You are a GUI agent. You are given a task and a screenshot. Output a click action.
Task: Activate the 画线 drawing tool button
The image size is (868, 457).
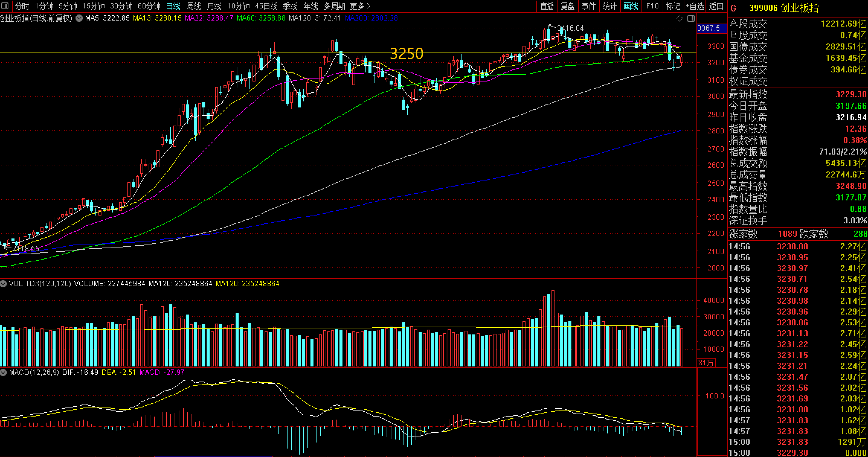[x=631, y=6]
